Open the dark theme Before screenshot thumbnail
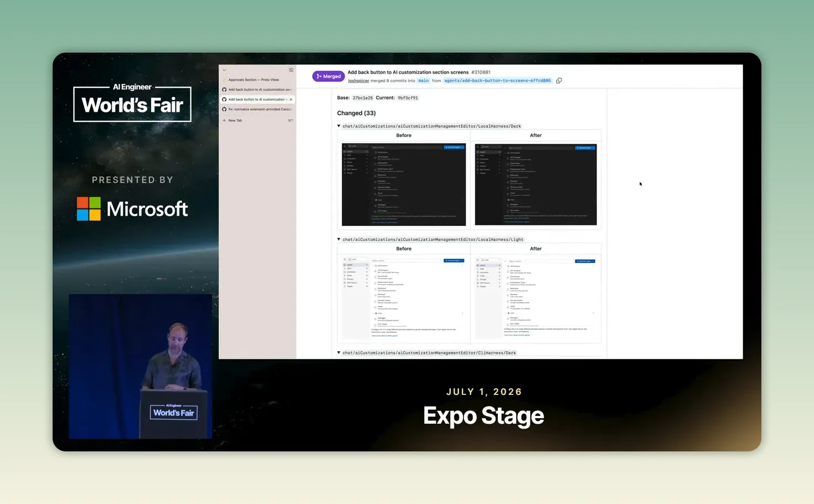814x504 pixels. tap(404, 184)
